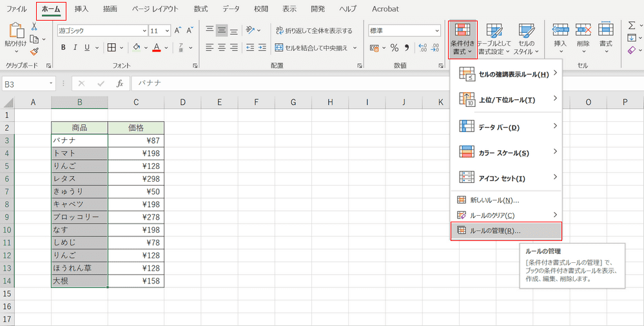Screen dimensions: 644x326
Task: Decrease font size with smaller A icon
Action: [190, 30]
